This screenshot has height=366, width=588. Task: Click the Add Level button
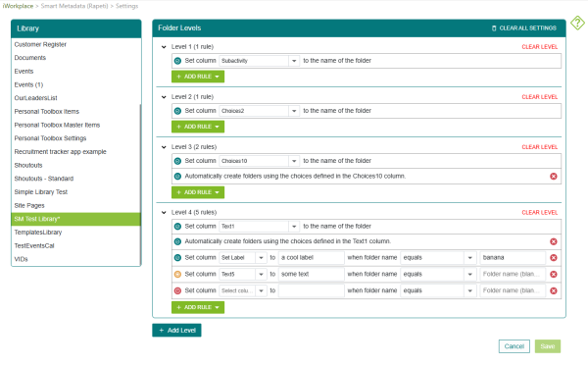[176, 331]
